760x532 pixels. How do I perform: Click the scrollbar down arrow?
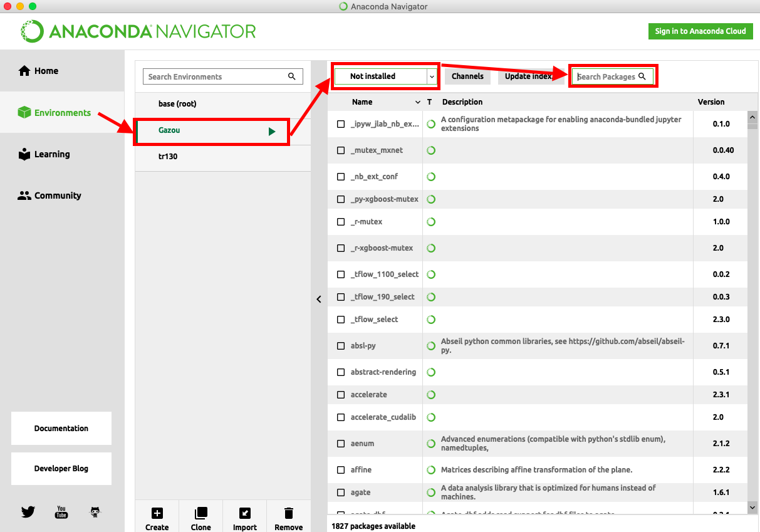(752, 507)
